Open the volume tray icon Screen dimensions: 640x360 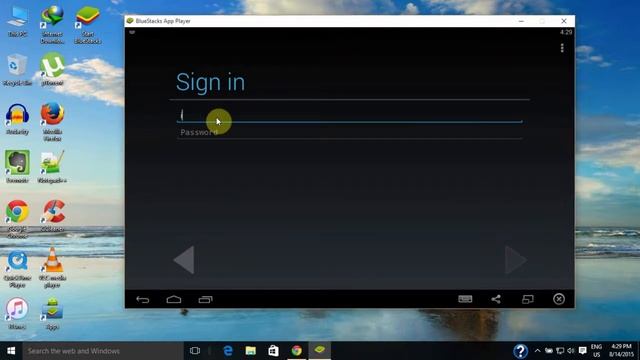pyautogui.click(x=571, y=351)
